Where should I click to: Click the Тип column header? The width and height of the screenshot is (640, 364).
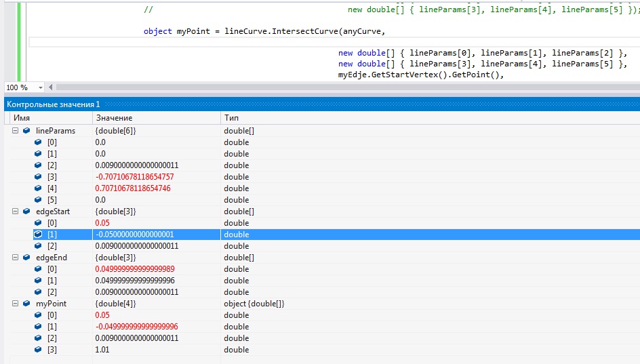(431, 118)
